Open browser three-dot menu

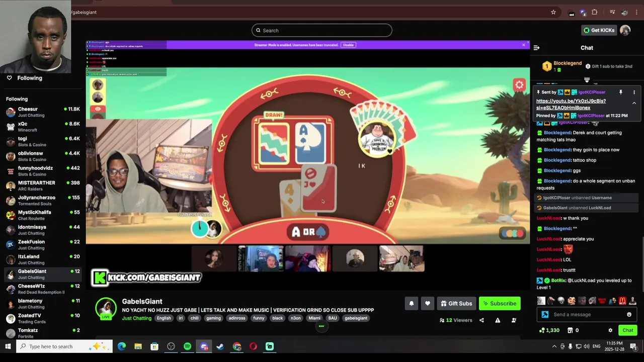[x=636, y=12]
